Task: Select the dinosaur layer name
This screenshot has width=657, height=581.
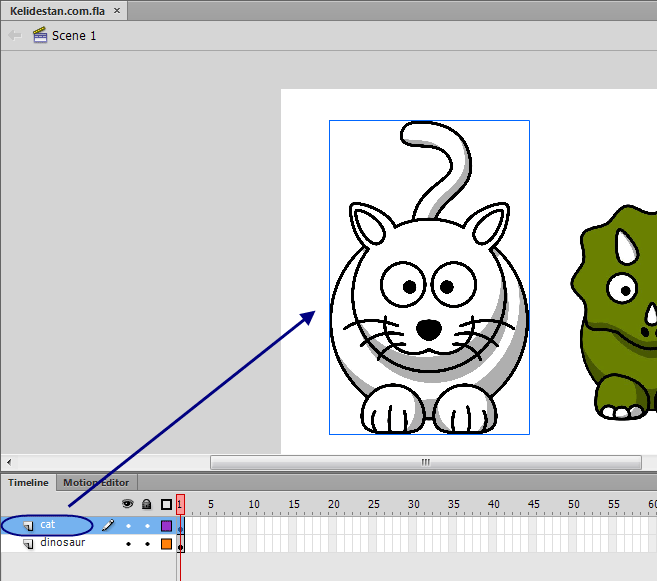Action: pyautogui.click(x=63, y=542)
